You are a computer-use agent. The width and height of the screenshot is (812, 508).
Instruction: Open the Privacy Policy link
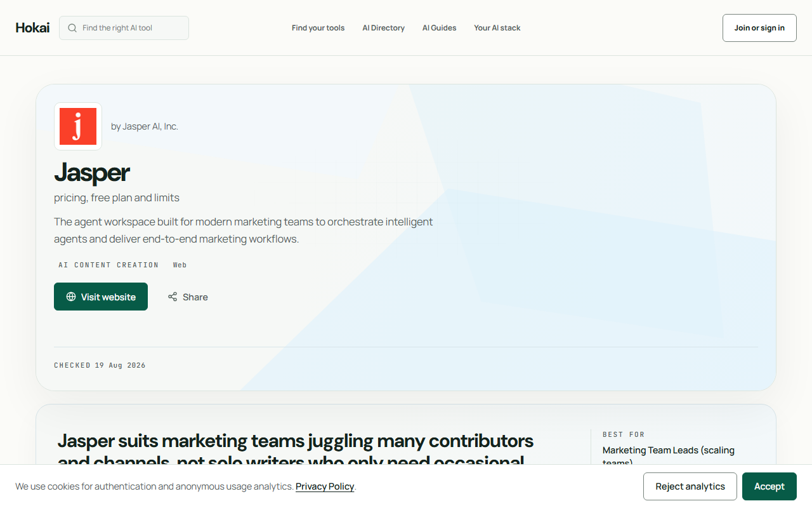325,486
